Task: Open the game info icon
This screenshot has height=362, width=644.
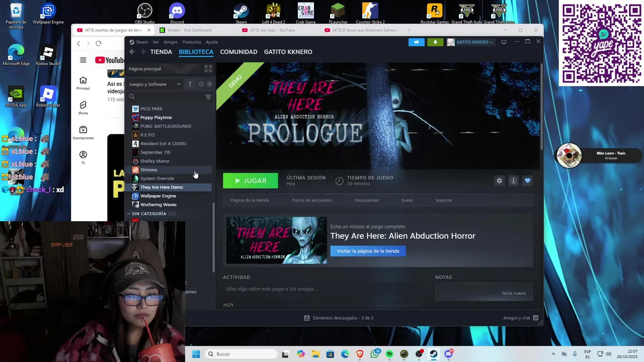Action: tap(513, 180)
